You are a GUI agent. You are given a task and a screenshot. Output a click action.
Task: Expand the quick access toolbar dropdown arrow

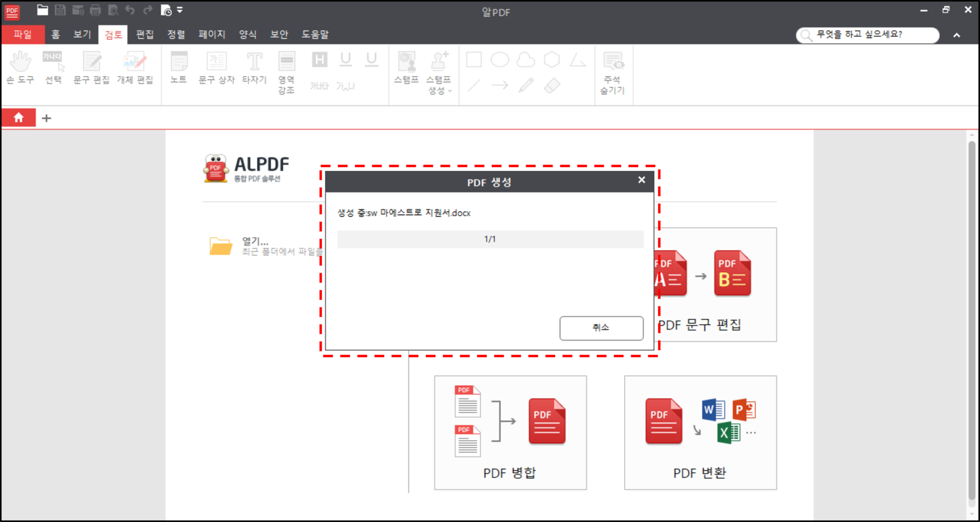180,10
